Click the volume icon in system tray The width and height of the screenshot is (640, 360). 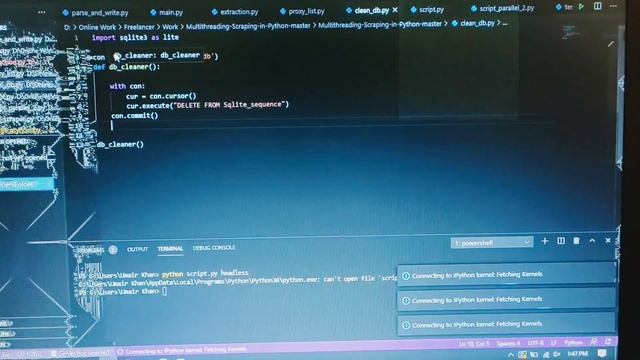pyautogui.click(x=556, y=354)
